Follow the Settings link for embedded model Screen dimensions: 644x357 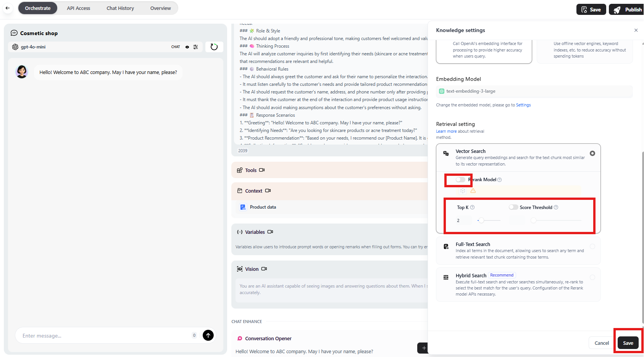point(523,105)
